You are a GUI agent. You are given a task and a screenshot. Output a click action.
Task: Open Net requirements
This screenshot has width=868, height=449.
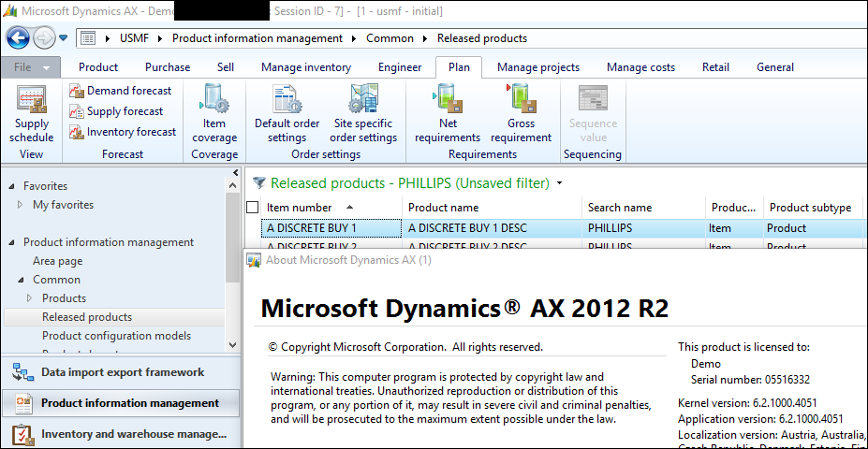448,115
